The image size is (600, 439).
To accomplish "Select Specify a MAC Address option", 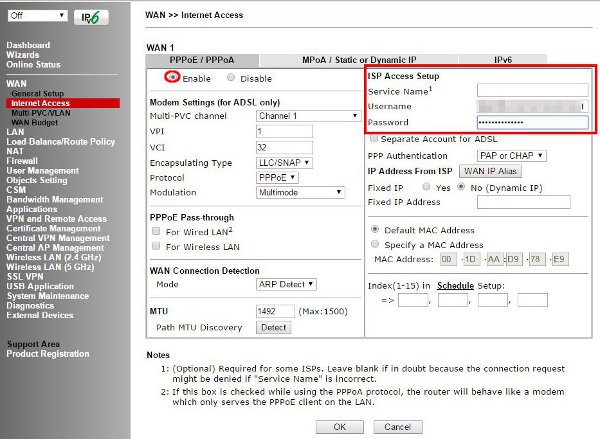I will 375,244.
